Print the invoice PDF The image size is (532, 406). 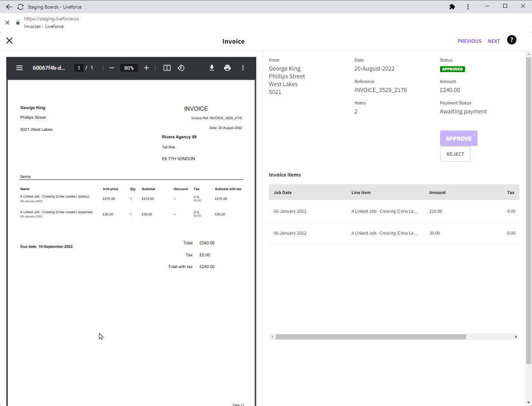[x=227, y=68]
